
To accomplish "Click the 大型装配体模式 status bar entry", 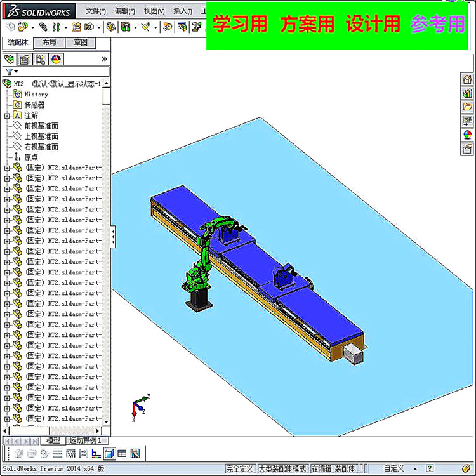I will (283, 468).
